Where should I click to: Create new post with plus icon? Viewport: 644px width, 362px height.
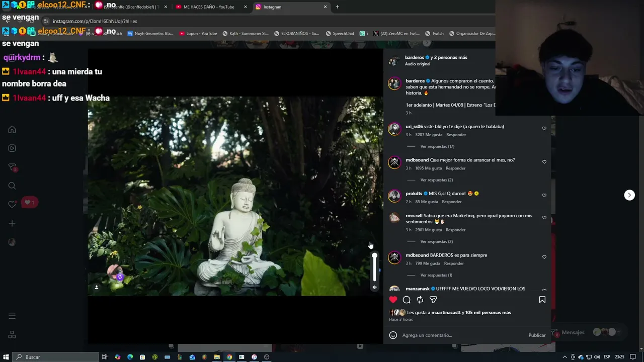[12, 223]
